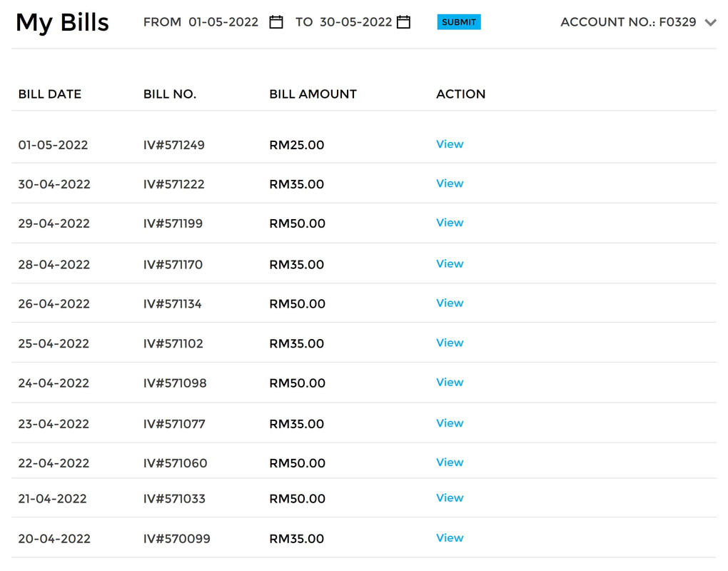Click the RM50.00 amount for IV#571098

[x=297, y=383]
